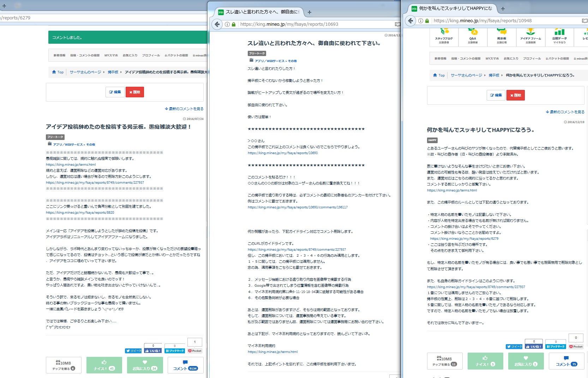Viewport: 588px width, 378px height.
Task: Toggle ナイス！ button showing 5
Action: (x=485, y=361)
